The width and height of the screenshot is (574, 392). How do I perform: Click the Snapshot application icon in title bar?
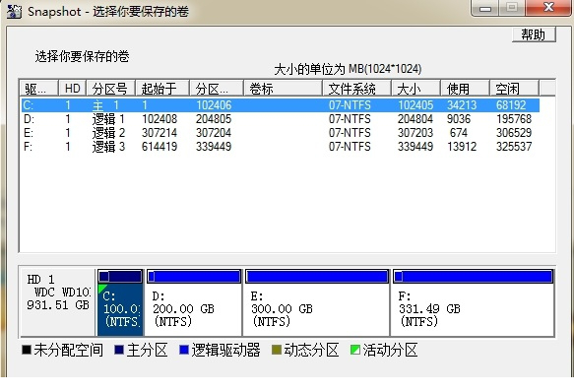point(14,11)
